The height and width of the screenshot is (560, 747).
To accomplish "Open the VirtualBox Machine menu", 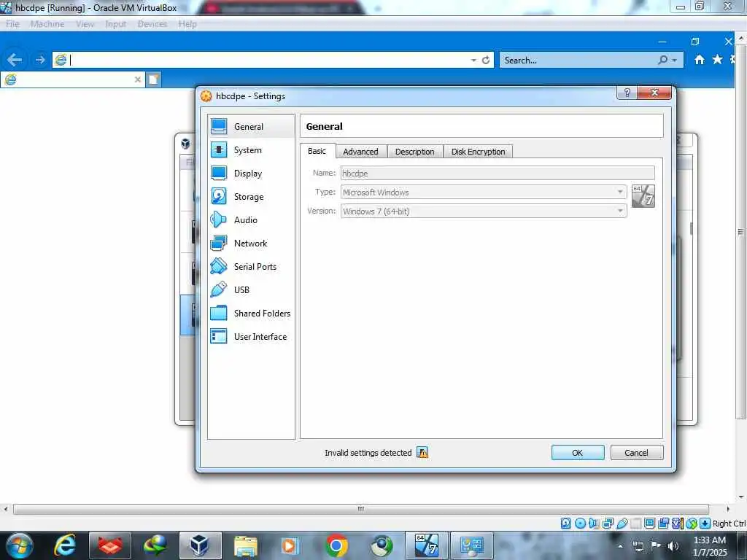I will pos(47,24).
